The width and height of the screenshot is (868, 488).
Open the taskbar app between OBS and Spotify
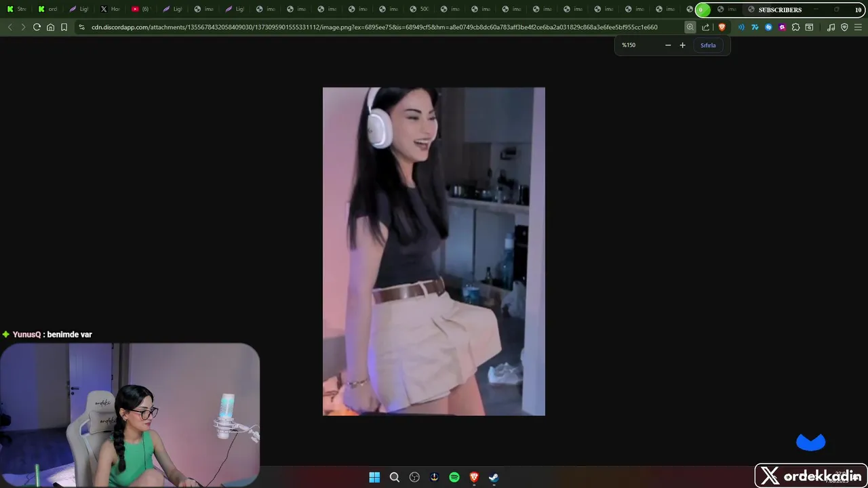coord(434,477)
